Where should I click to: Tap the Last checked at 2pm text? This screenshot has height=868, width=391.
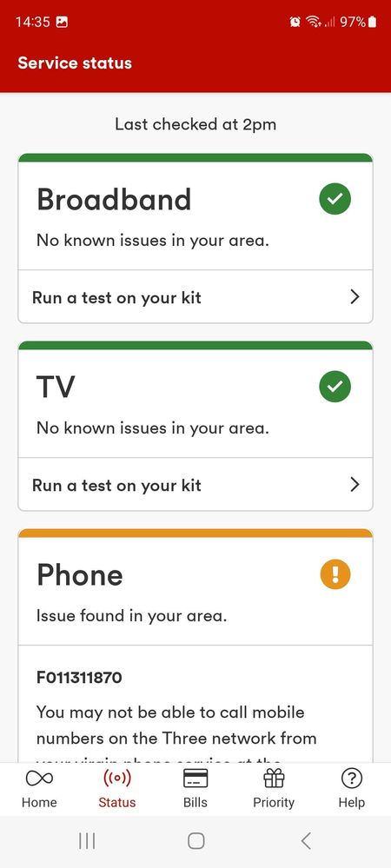195,124
